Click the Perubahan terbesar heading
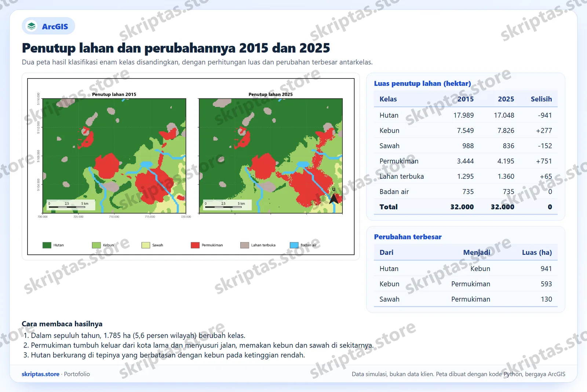 [x=408, y=237]
